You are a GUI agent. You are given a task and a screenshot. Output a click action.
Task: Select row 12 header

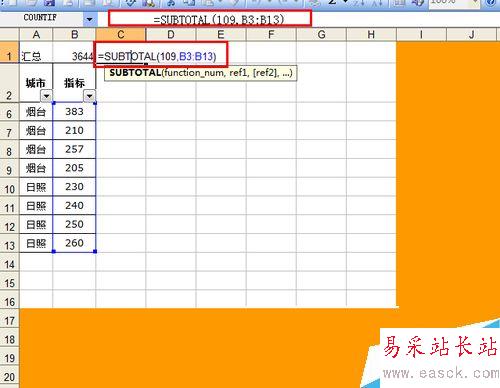(x=10, y=225)
